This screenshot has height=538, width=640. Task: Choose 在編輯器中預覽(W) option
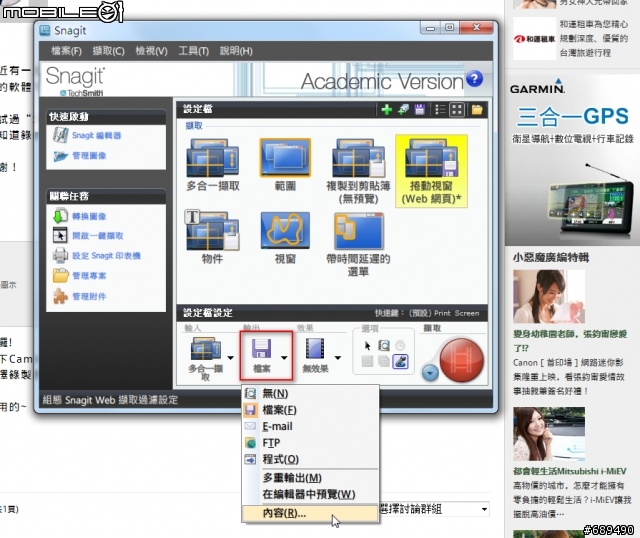(310, 494)
